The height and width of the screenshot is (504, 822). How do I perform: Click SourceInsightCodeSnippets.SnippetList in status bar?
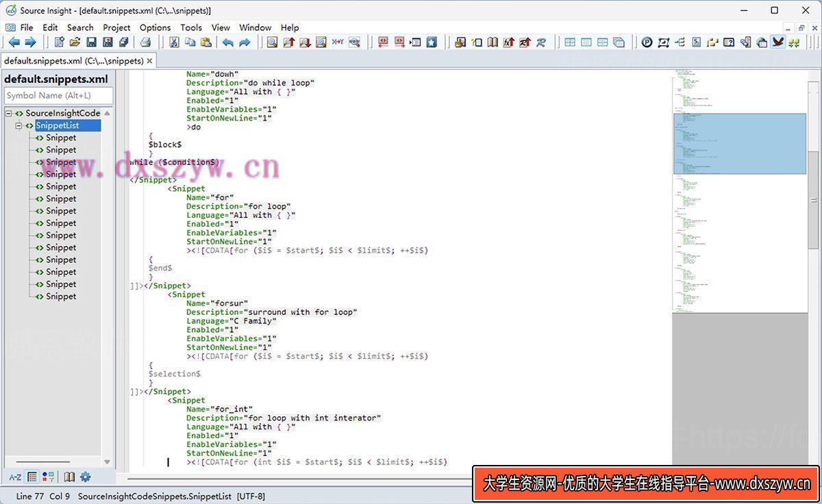(154, 496)
